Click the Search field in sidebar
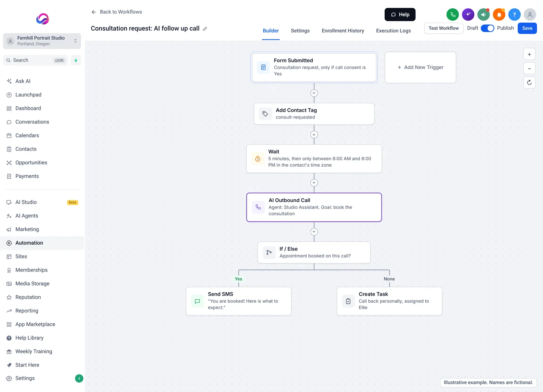 (x=36, y=60)
